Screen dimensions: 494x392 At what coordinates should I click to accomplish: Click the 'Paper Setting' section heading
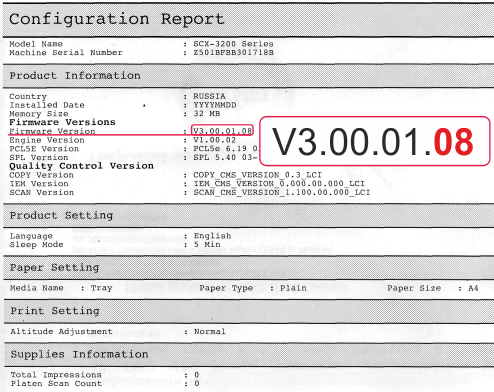tap(55, 268)
